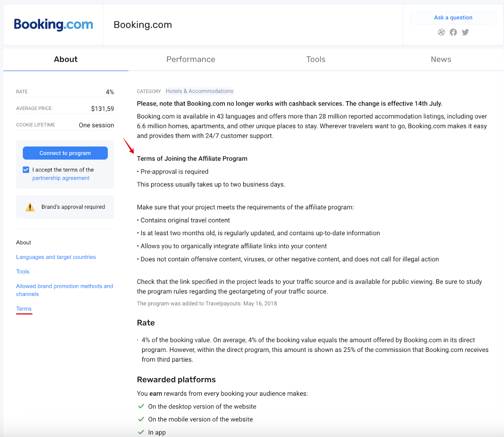
Task: Click the COOKIE LIFETIME label
Action: pos(36,125)
